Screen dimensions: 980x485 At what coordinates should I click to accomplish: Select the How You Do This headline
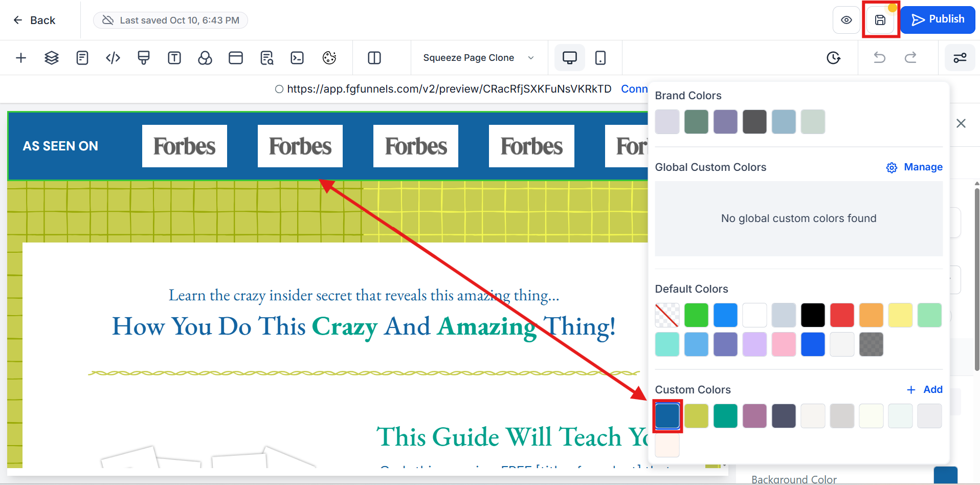coord(364,326)
